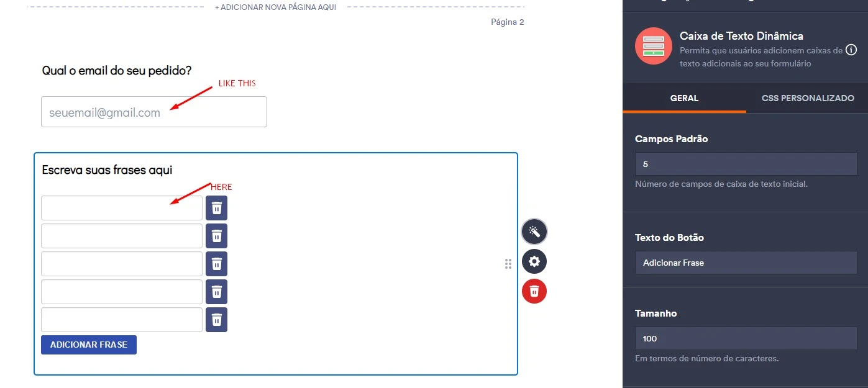Select the Escreva suas frases aqui heading
The height and width of the screenshot is (388, 868).
106,169
